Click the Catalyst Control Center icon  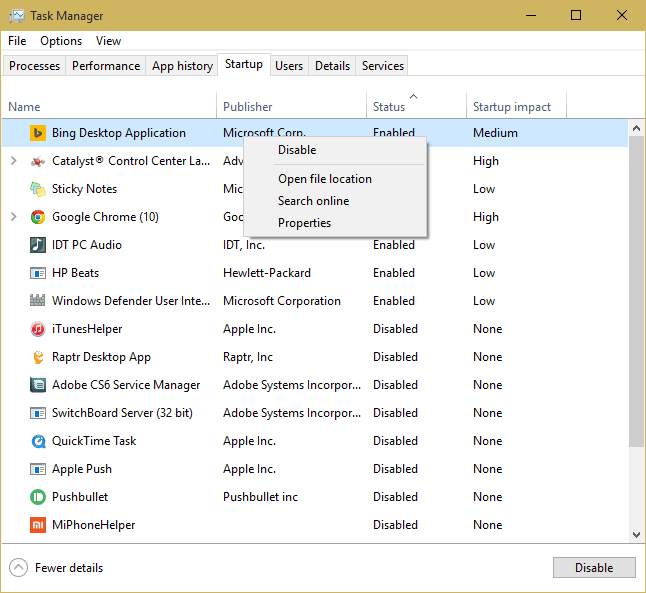tap(38, 161)
